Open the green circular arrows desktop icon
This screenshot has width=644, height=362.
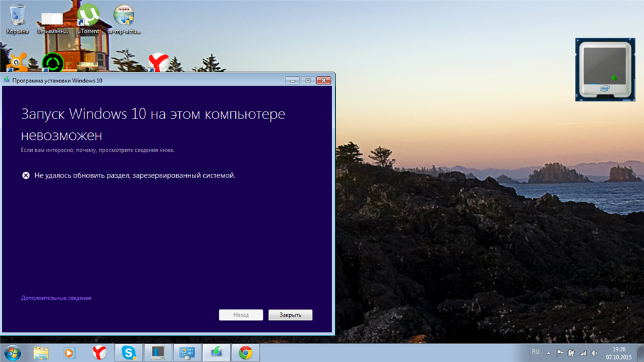pyautogui.click(x=53, y=62)
